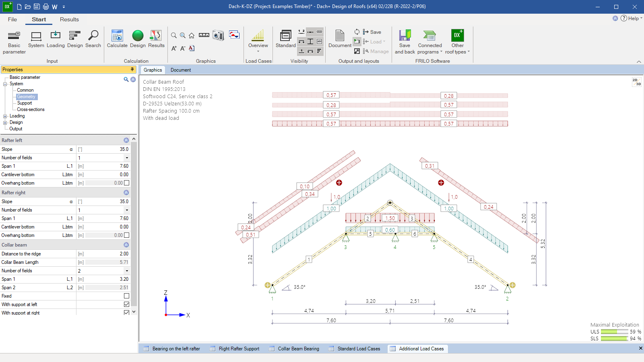Open the Help menu
The width and height of the screenshot is (644, 362).
[x=632, y=18]
